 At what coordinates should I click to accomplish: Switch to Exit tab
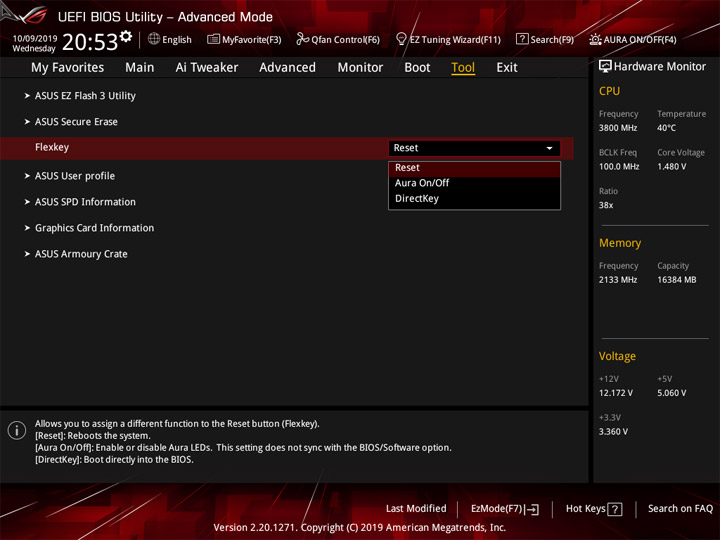[507, 68]
